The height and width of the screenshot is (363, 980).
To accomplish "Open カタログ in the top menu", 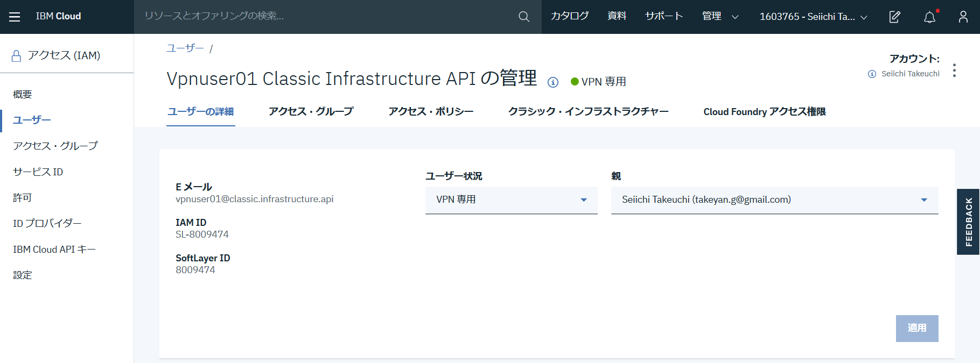I will 570,16.
